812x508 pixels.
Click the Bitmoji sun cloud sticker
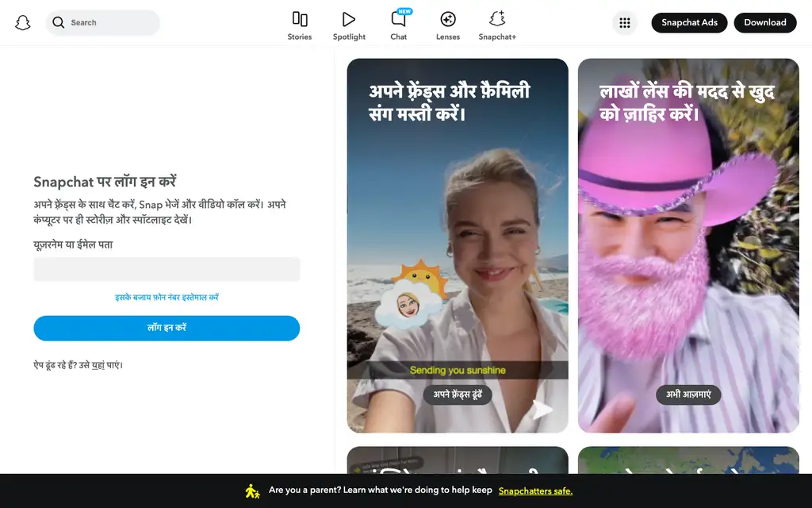(412, 295)
